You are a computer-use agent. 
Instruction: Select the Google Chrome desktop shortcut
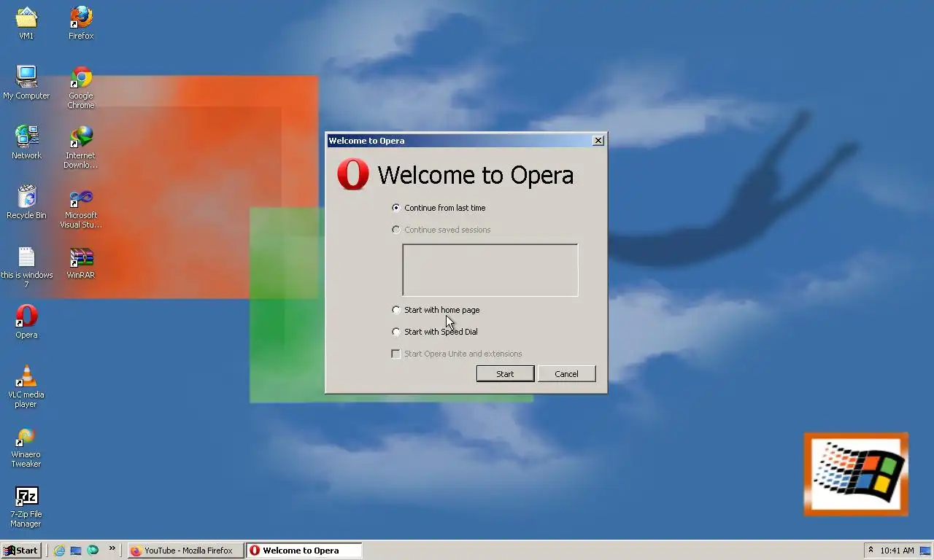click(x=81, y=87)
